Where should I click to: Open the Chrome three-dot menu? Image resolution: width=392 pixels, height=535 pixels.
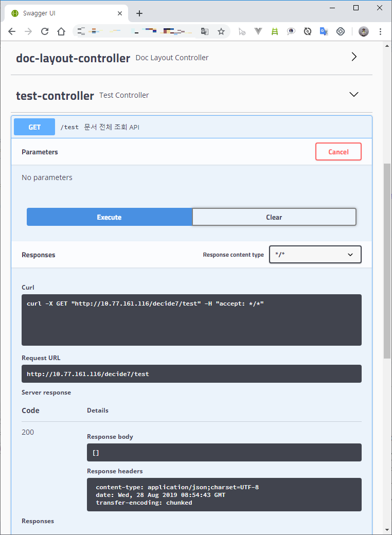380,32
